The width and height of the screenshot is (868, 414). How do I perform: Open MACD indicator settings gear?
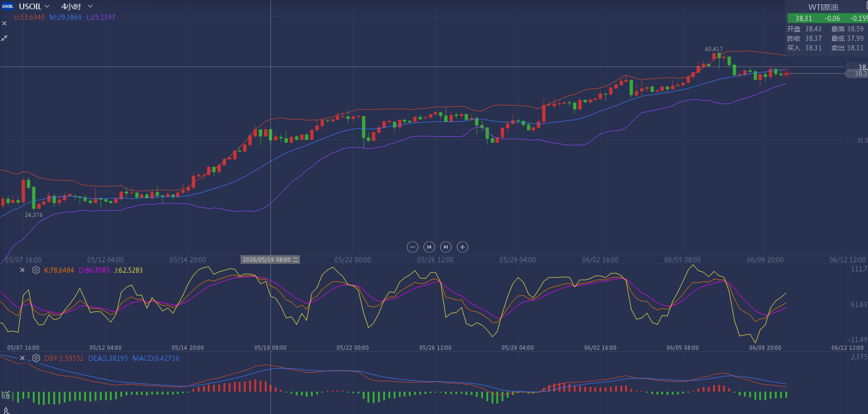(36, 358)
